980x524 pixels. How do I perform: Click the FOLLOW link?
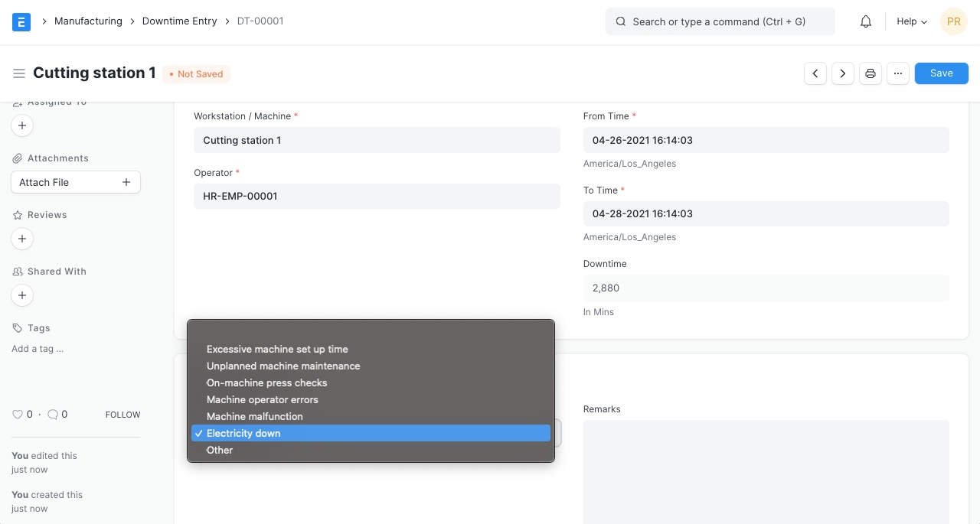pyautogui.click(x=122, y=415)
